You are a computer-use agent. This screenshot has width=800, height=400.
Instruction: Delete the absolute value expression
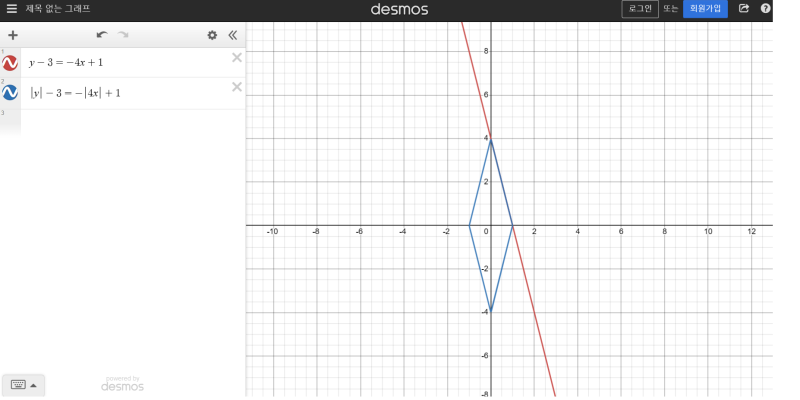pyautogui.click(x=237, y=87)
